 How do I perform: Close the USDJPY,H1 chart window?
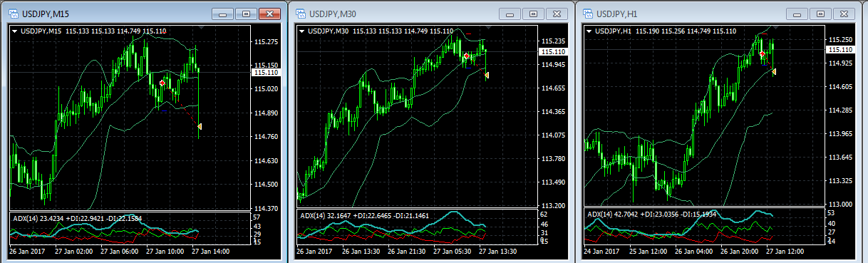tap(844, 14)
